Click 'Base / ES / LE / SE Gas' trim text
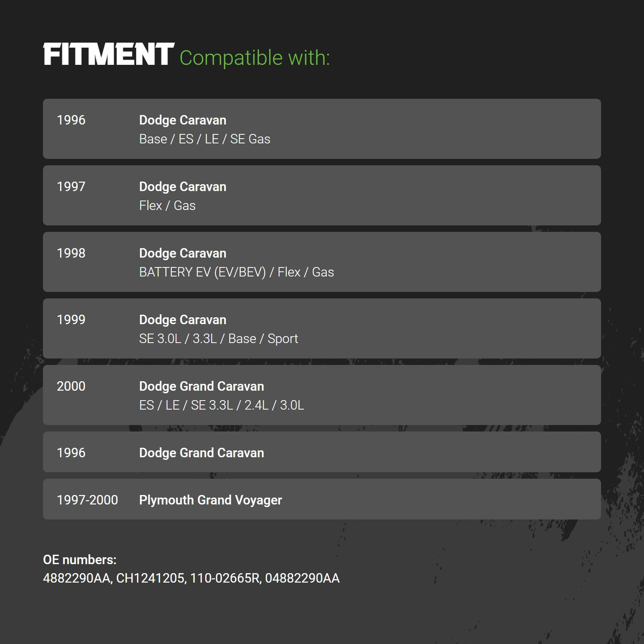Image resolution: width=644 pixels, height=644 pixels. [x=205, y=139]
